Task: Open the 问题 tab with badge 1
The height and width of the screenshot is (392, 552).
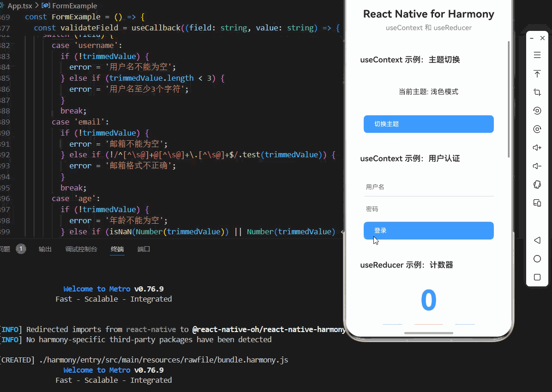Action: (x=12, y=249)
